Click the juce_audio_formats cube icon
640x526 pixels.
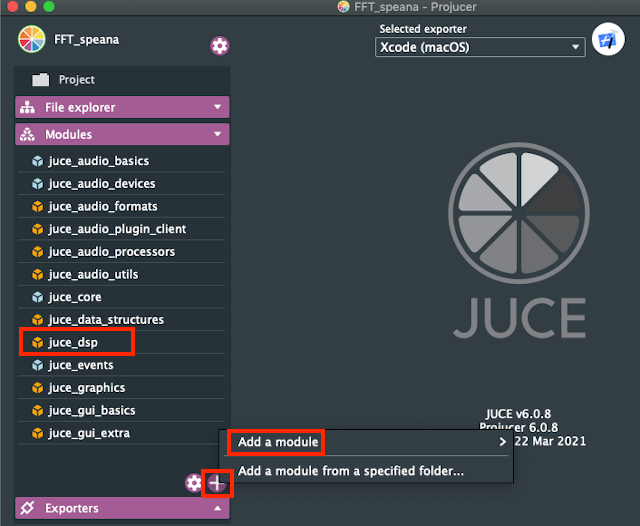click(38, 206)
